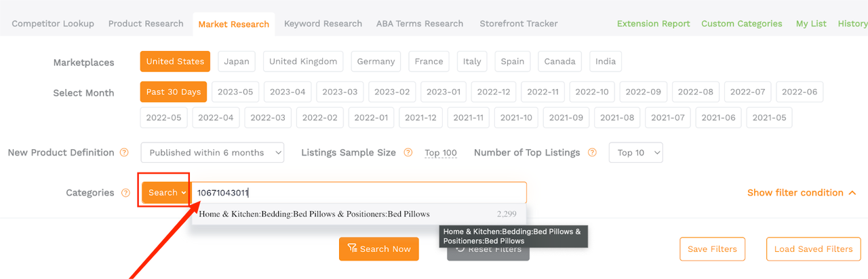Click the Search Now button
Screen dimensions: 868x279
(379, 248)
